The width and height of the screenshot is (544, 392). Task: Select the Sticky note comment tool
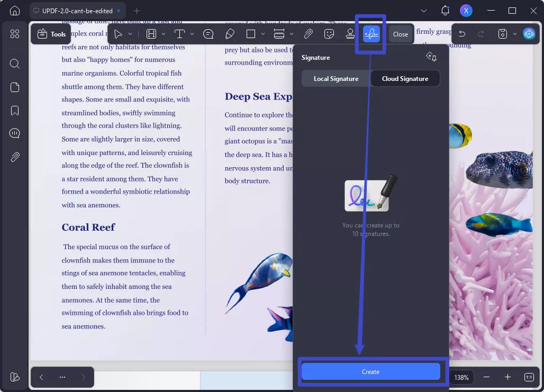pos(208,34)
